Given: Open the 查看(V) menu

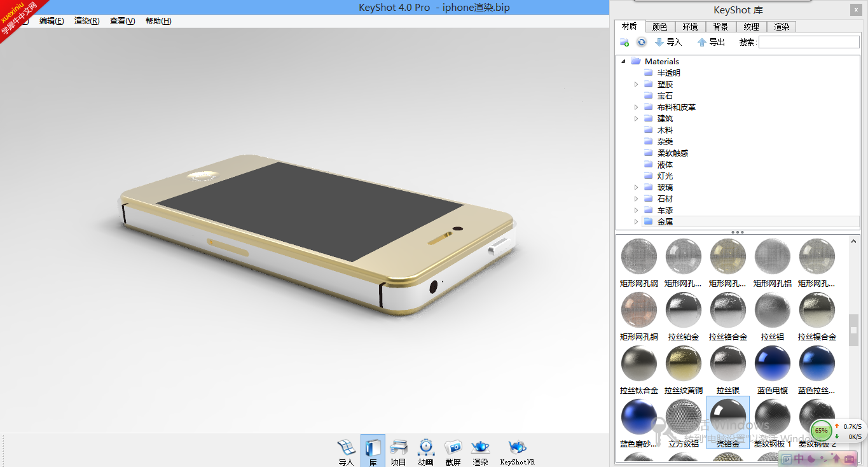Looking at the screenshot, I should tap(123, 20).
